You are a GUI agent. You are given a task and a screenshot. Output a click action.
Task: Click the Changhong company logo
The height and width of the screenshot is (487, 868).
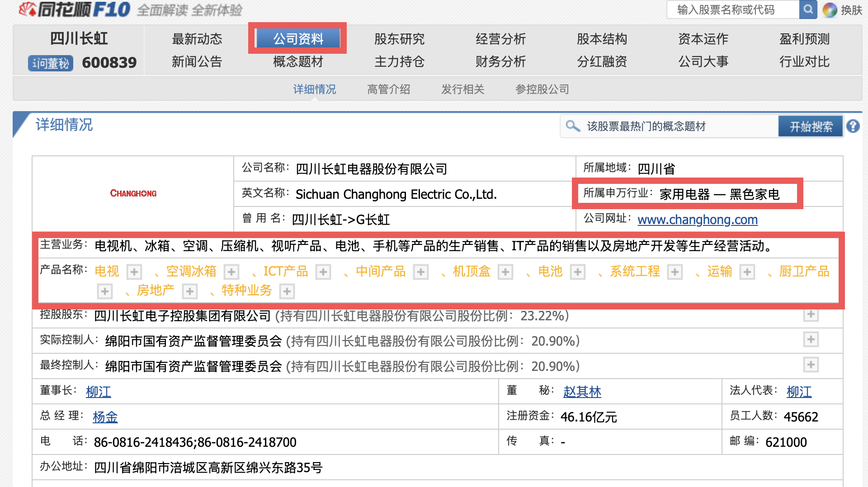(133, 193)
